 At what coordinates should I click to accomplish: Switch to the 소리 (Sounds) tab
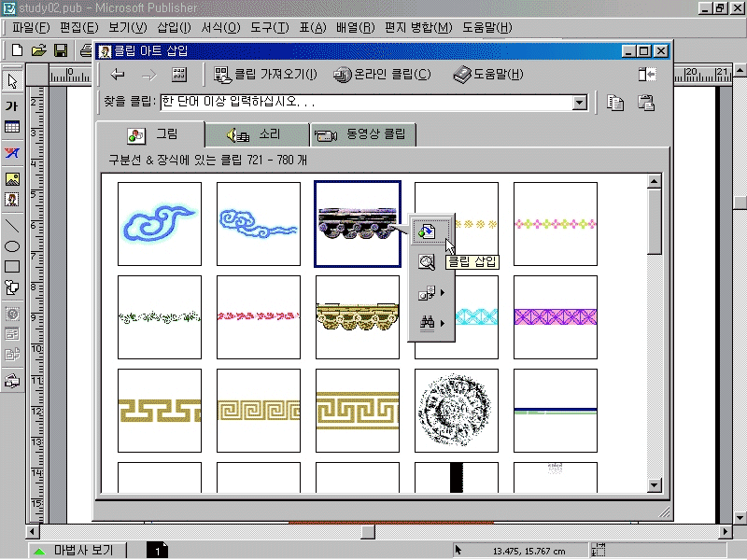(257, 134)
